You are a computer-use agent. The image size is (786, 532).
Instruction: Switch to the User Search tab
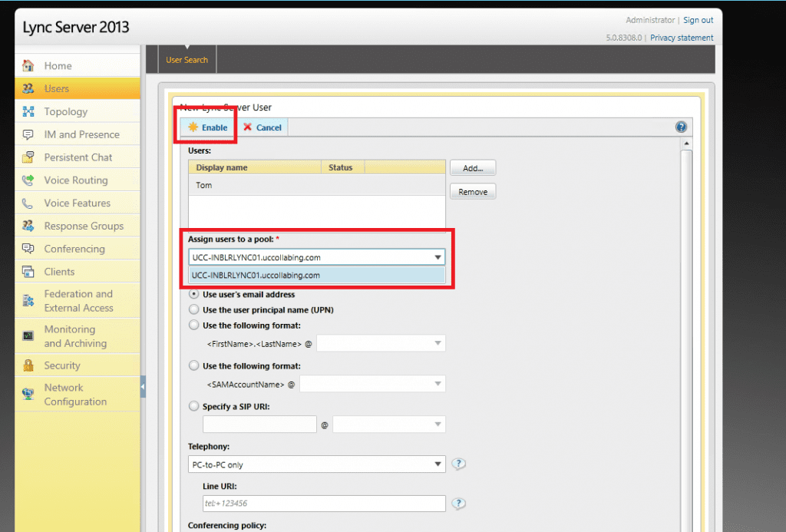coord(187,59)
